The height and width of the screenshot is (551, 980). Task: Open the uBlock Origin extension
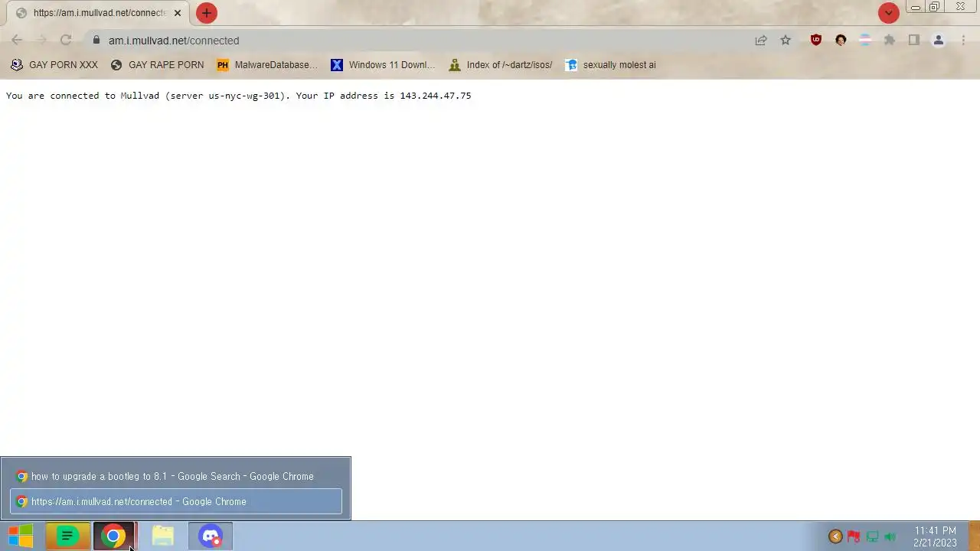pyautogui.click(x=816, y=41)
